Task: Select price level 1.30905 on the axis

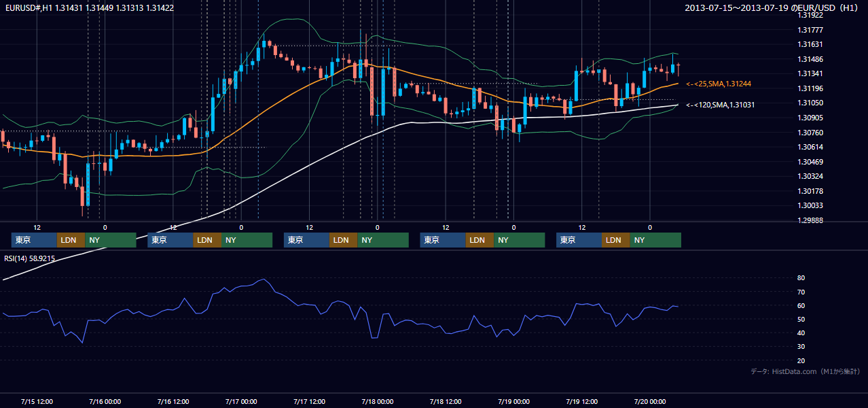Action: 811,118
